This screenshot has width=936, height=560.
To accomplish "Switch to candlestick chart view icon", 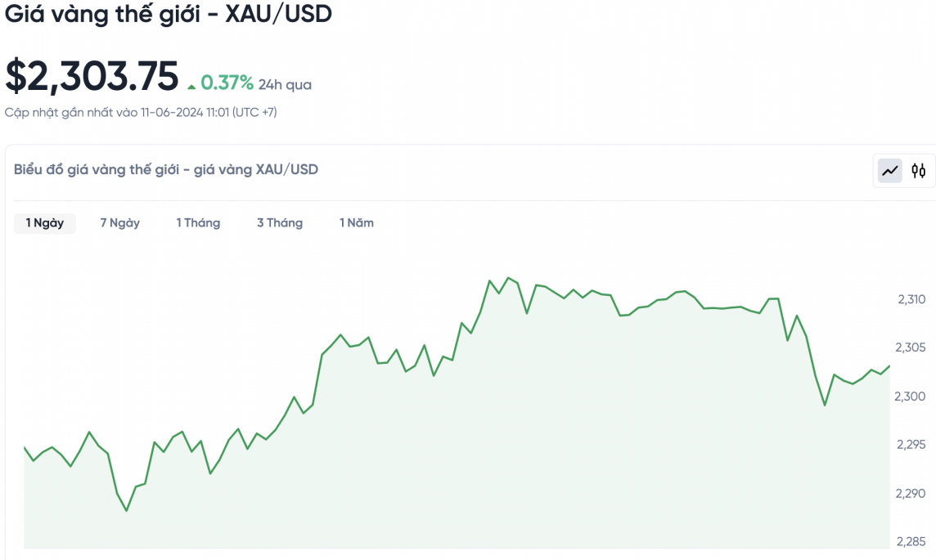I will click(x=919, y=171).
